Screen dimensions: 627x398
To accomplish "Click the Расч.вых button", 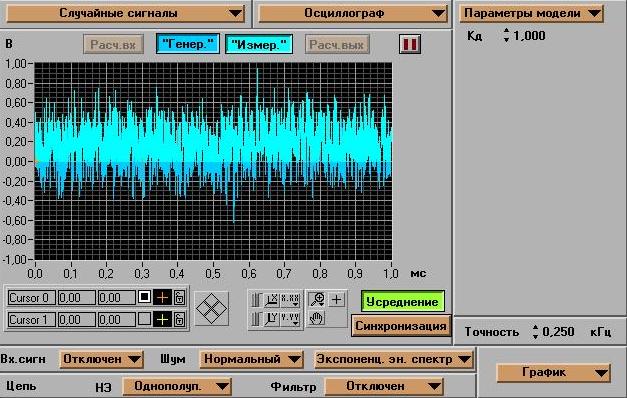I will click(337, 44).
